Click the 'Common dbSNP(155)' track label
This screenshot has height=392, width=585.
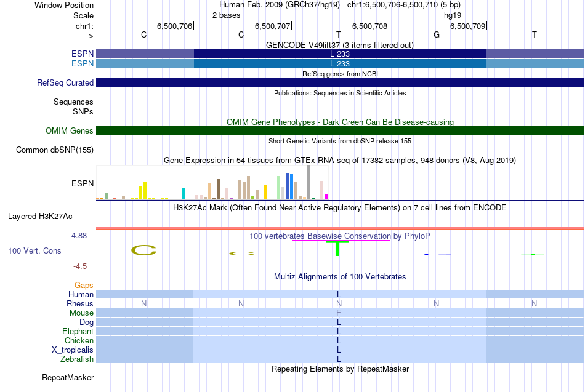(x=54, y=150)
